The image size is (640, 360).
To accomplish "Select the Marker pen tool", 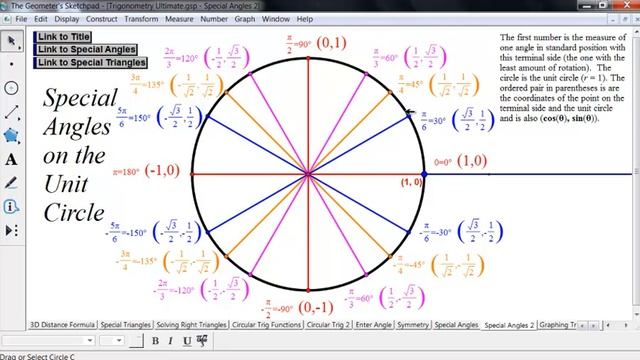I will (11, 183).
